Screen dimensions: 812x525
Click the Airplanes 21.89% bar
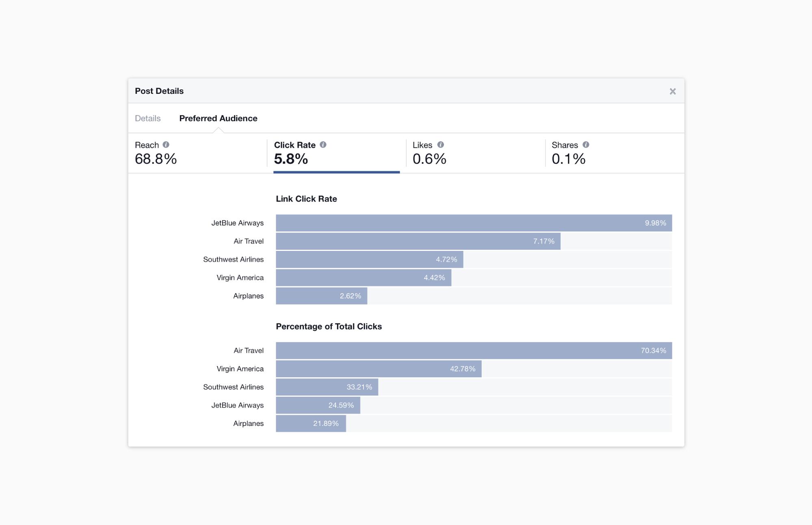(311, 423)
